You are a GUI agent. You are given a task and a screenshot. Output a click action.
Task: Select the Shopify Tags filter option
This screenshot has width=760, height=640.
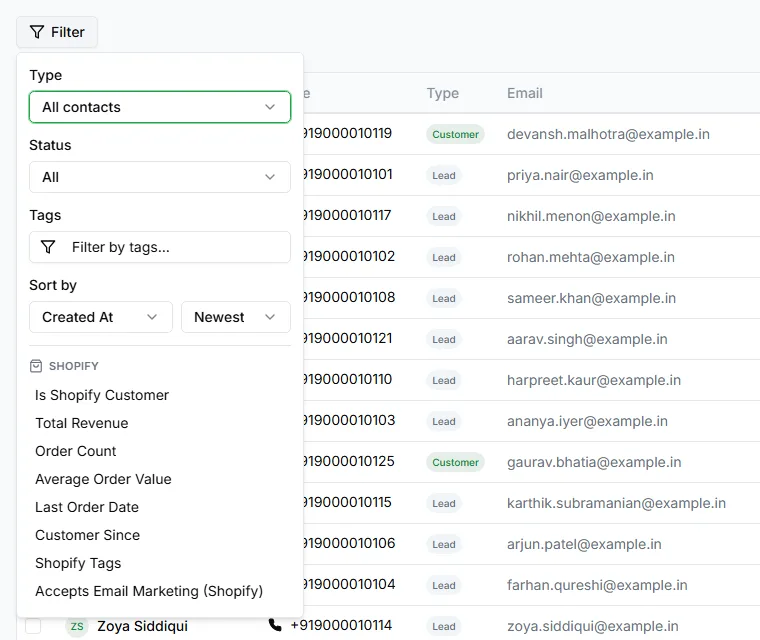(x=78, y=563)
